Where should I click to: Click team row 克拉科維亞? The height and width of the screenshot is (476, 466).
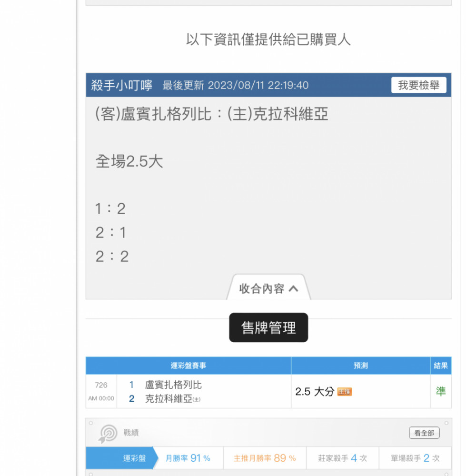(172, 398)
